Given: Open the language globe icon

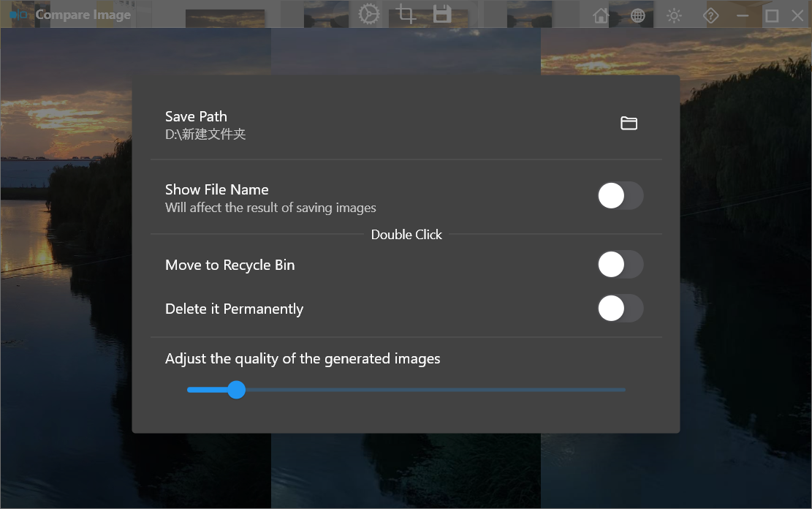Looking at the screenshot, I should [637, 15].
